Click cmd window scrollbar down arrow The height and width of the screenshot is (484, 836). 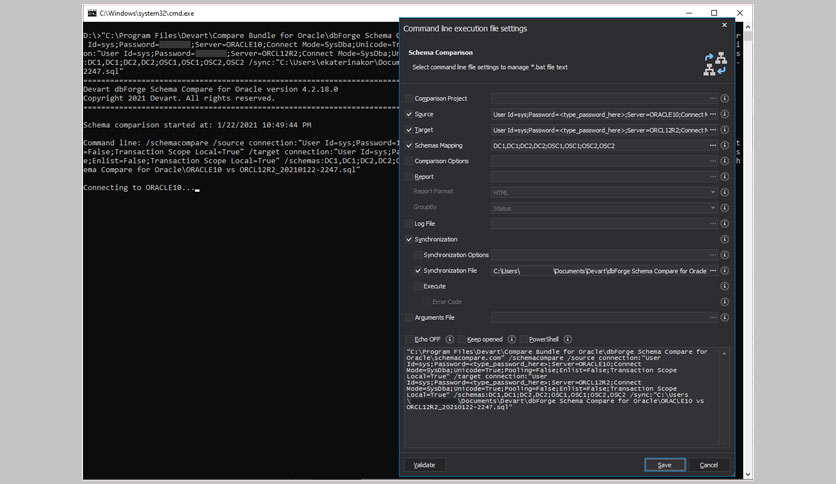[x=747, y=474]
